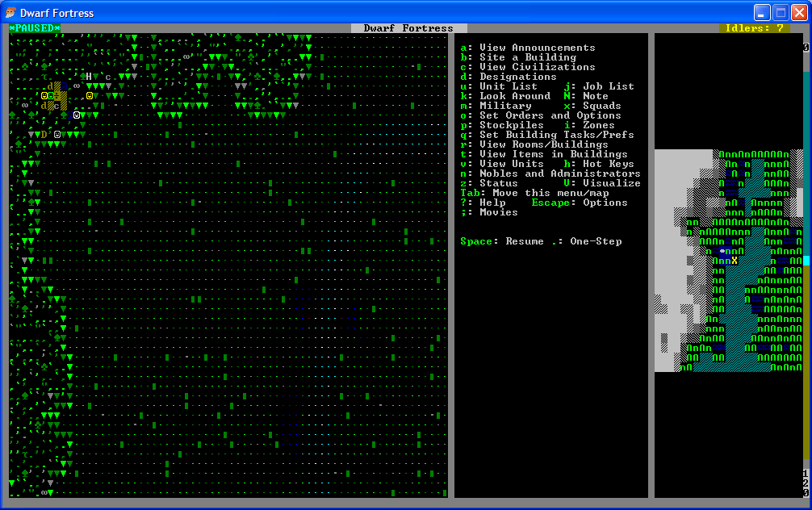Click Move this menu/map
Viewport: 812px width, 510px height.
point(534,193)
